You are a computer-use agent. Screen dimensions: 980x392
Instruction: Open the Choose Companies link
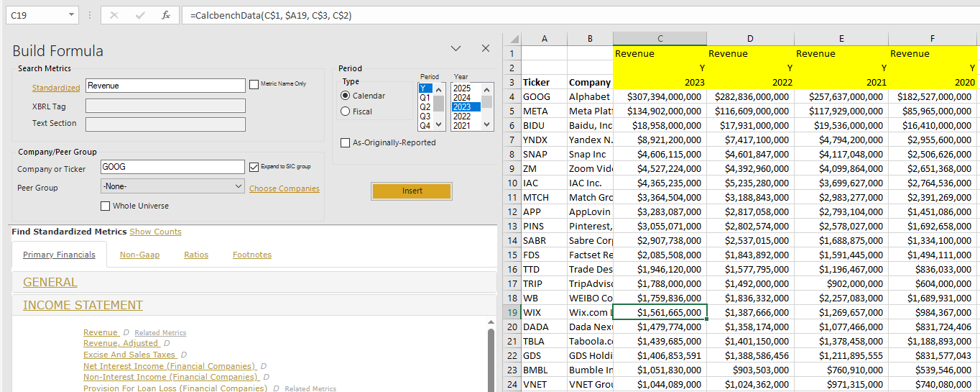click(x=284, y=188)
